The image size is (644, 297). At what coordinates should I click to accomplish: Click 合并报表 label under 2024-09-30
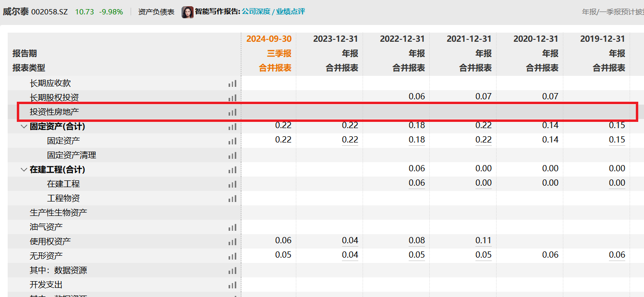click(275, 68)
